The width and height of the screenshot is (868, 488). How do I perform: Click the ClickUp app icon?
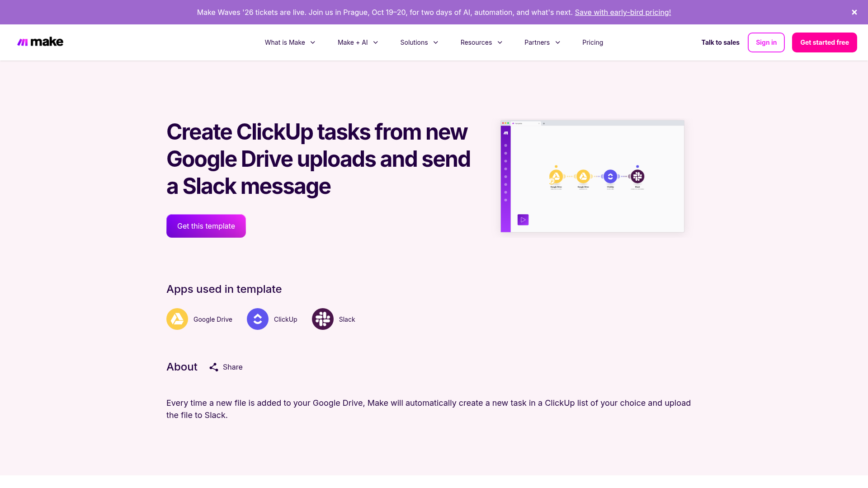point(258,319)
